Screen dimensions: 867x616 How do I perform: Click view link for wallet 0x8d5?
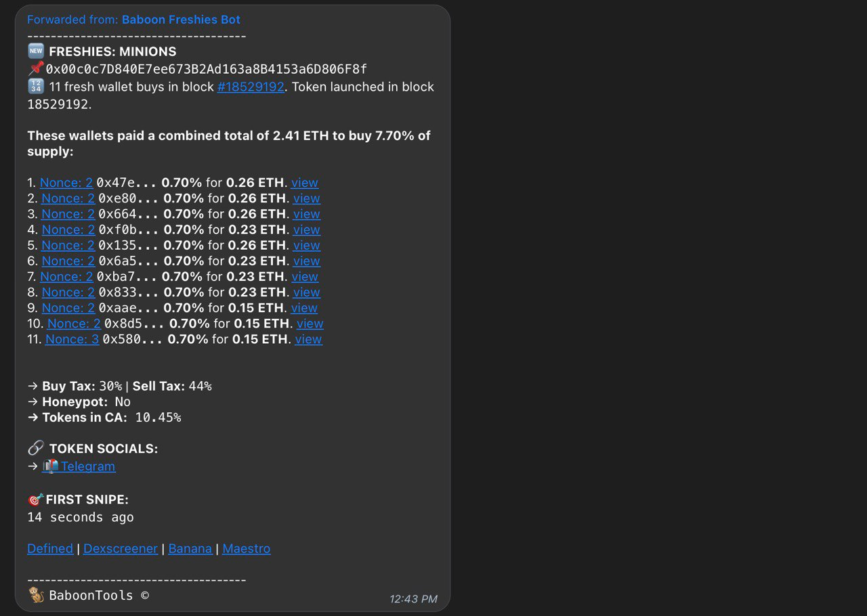310,324
